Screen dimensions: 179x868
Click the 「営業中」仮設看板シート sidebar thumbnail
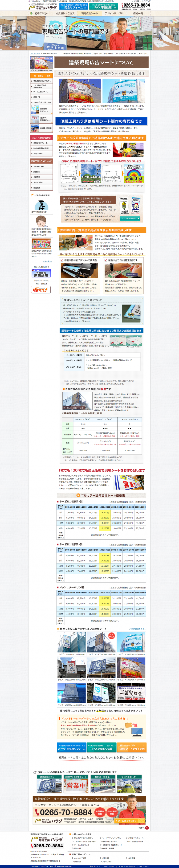(x=41, y=119)
